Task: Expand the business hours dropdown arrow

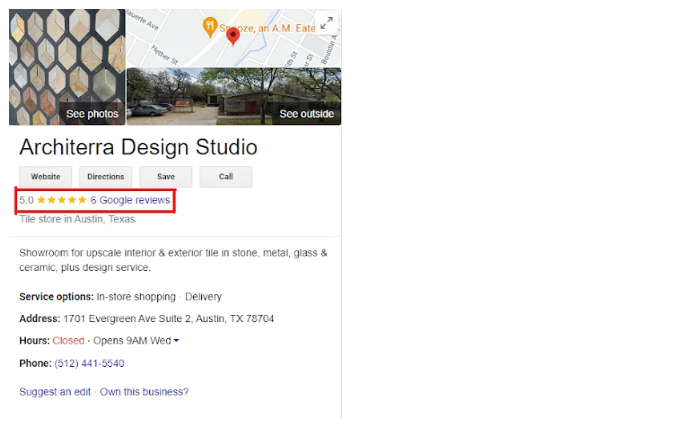Action: [177, 341]
